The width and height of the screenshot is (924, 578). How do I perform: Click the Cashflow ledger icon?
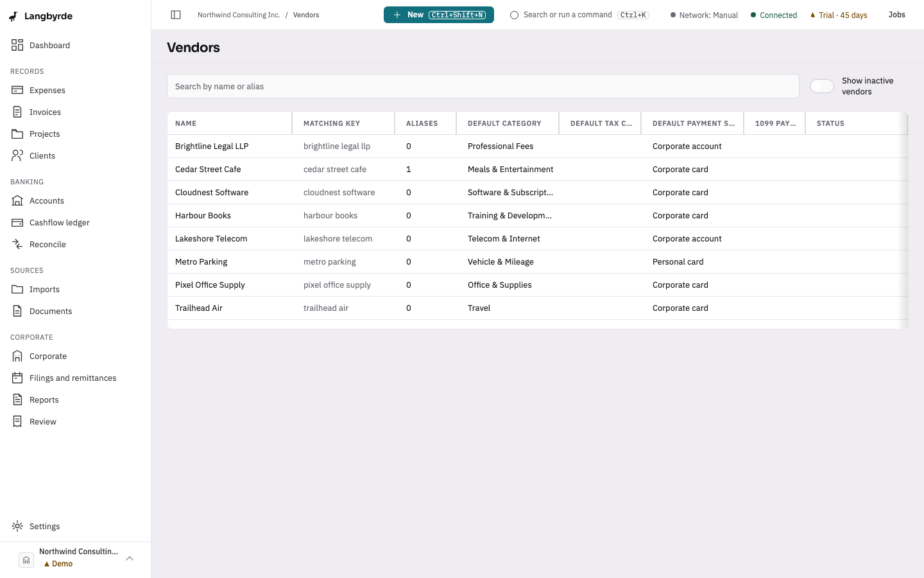(x=17, y=222)
